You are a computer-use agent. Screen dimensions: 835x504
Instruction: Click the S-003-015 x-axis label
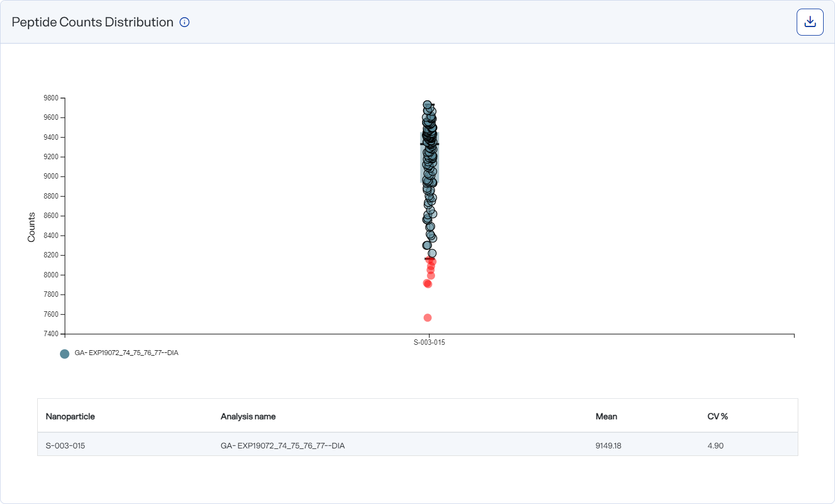tap(429, 342)
